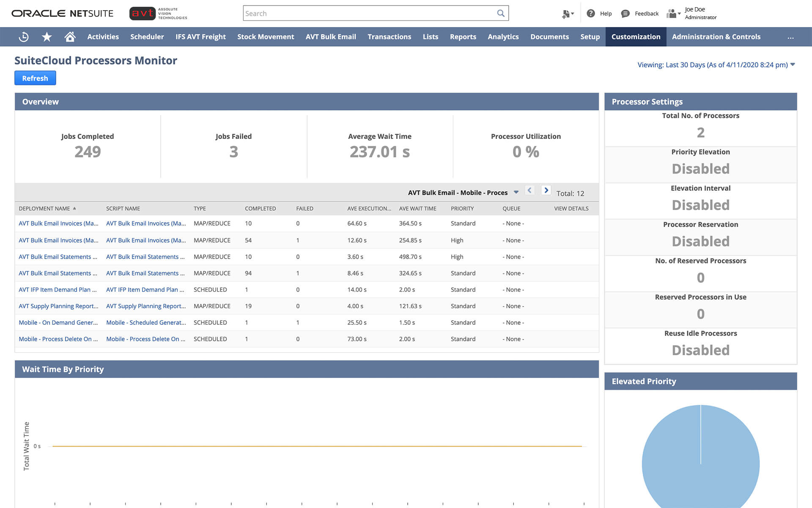
Task: Click the search magnifier icon
Action: 501,13
